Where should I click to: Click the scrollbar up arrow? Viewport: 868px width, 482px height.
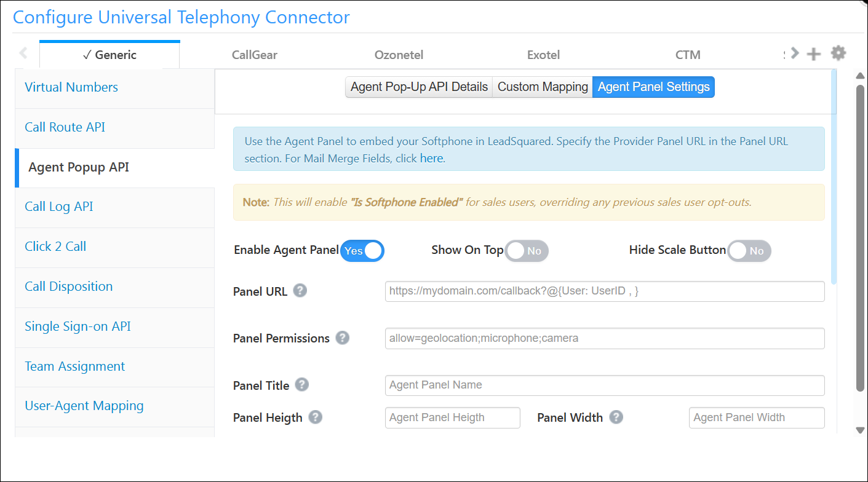pyautogui.click(x=860, y=76)
